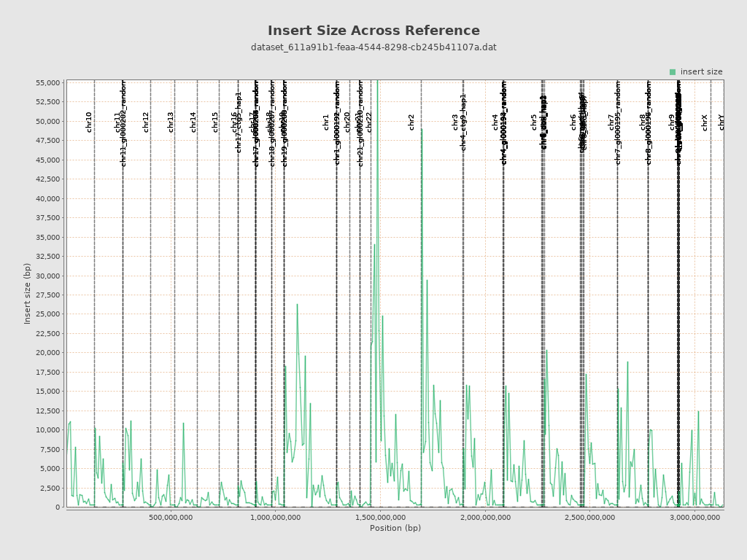Select the 'insert size' legend label
The width and height of the screenshot is (747, 560).
click(701, 72)
